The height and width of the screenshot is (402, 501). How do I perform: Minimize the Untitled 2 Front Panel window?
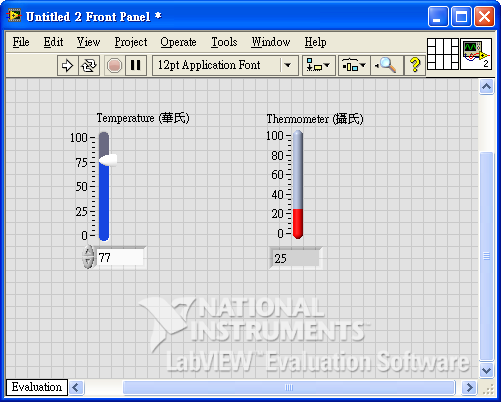pyautogui.click(x=438, y=16)
